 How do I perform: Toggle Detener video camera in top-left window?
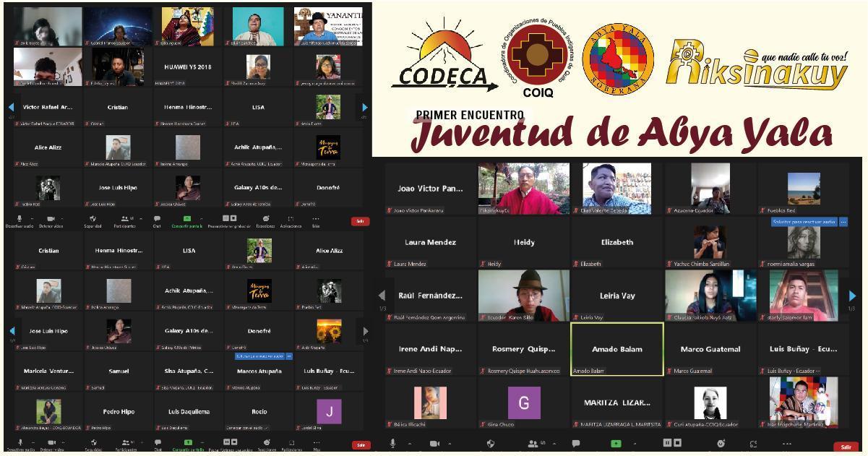(51, 218)
